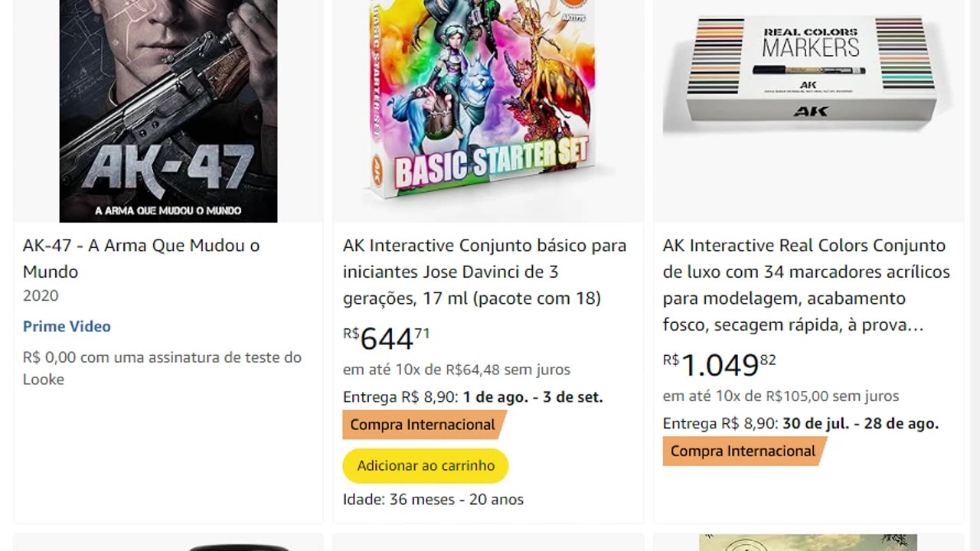Select the delivery date '30 de jul. - 28 de ago.'
980x551 pixels.
click(861, 423)
